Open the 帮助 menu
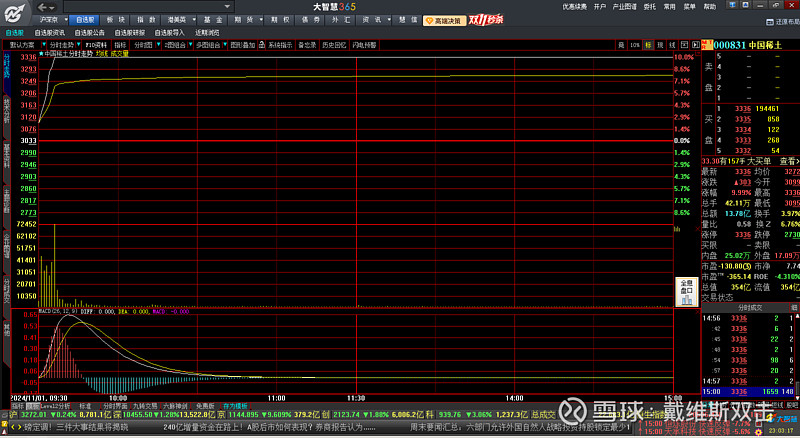 coord(710,7)
